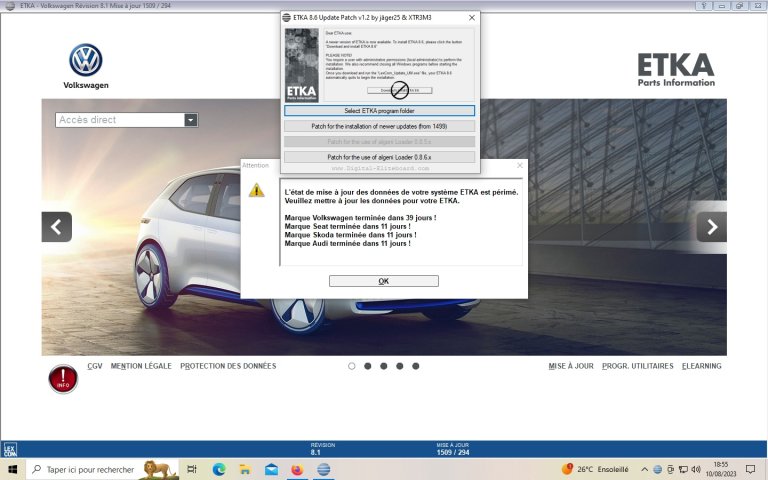The image size is (768, 480).
Task: Open the ELEARNING menu
Action: pos(702,366)
